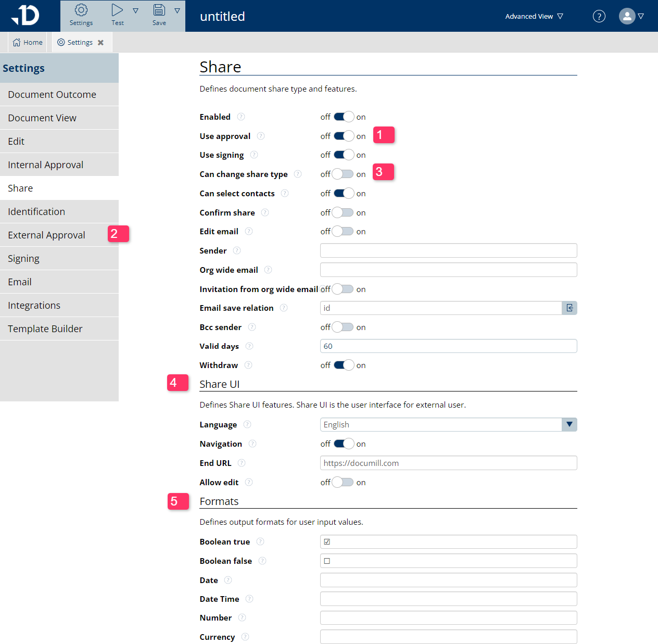Screen dimensions: 658x644
Task: Turn on the Confirm share toggle
Action: (x=343, y=213)
